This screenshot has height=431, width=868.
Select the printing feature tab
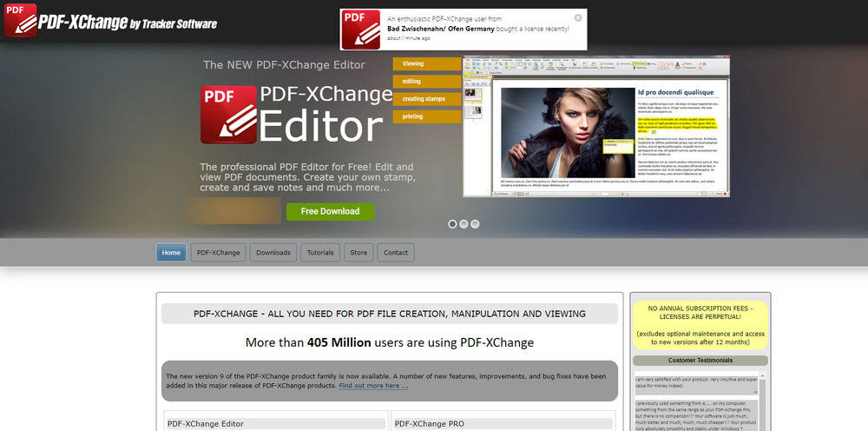(427, 117)
